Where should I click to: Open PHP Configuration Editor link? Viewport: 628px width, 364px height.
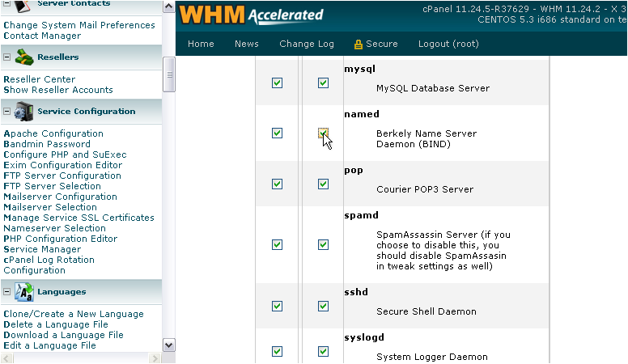click(x=61, y=239)
